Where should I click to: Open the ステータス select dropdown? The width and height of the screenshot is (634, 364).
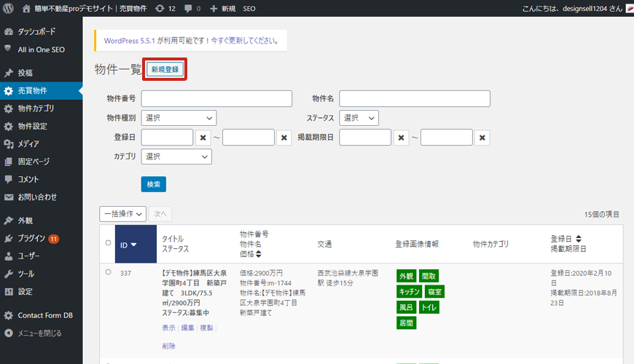click(359, 118)
